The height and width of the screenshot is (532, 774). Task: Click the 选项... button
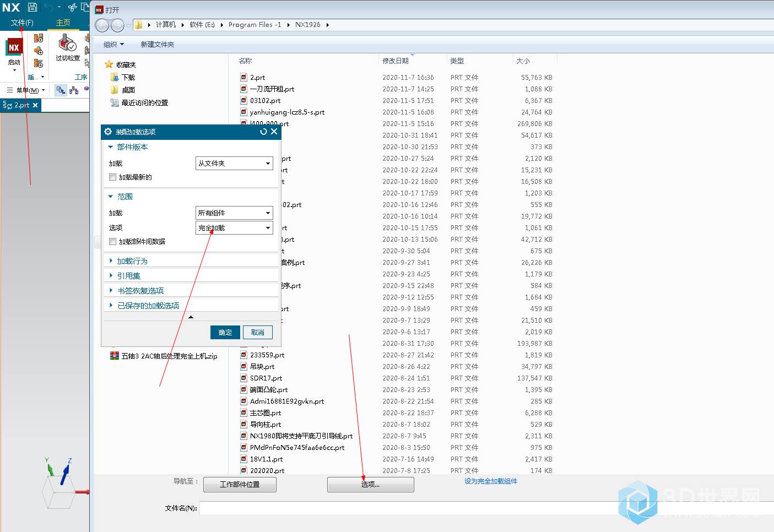[x=370, y=485]
